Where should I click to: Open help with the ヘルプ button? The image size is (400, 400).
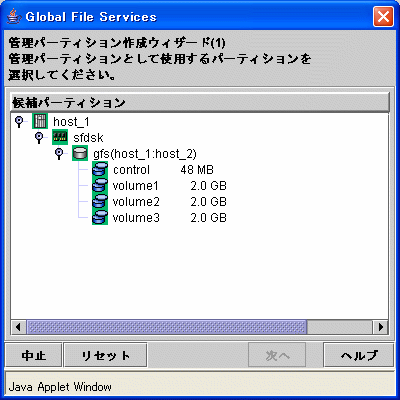click(359, 355)
